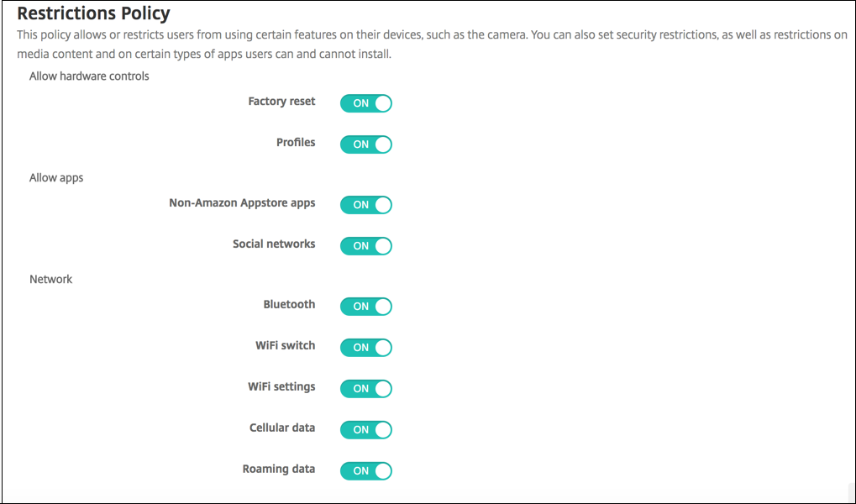This screenshot has height=504, width=856.
Task: Disable the Cellular data toggle
Action: pos(365,430)
